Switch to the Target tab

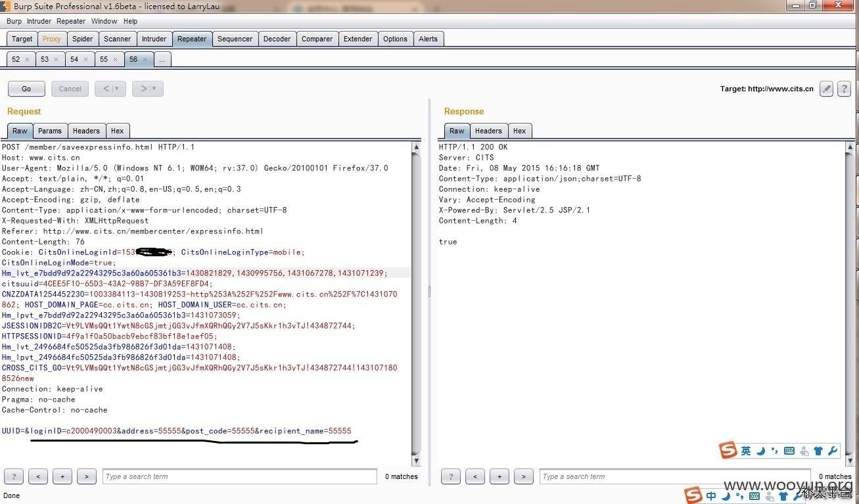[x=22, y=39]
